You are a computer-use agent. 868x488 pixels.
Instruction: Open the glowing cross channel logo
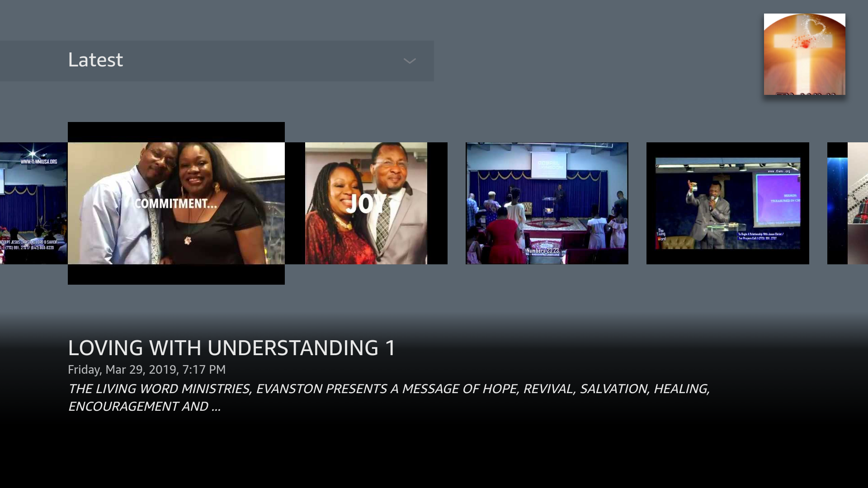(x=804, y=54)
